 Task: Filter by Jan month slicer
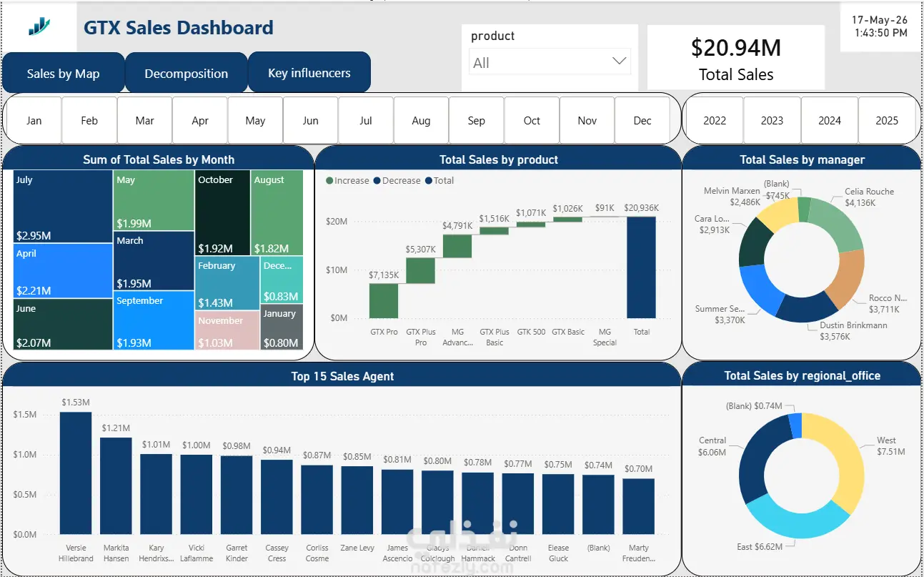(x=34, y=120)
